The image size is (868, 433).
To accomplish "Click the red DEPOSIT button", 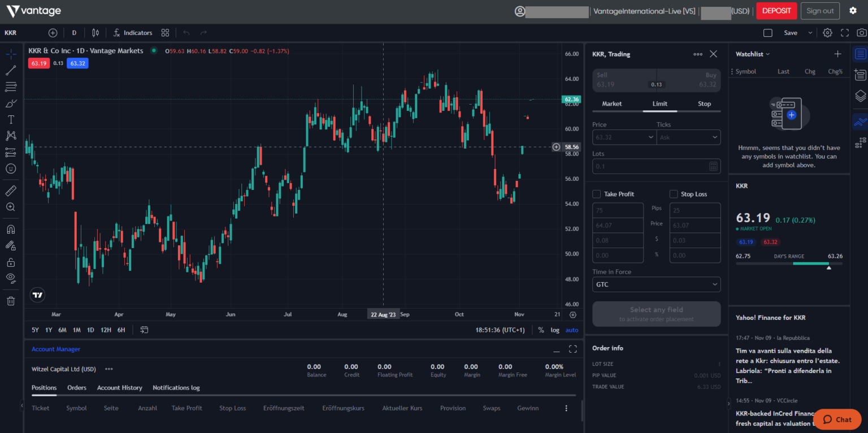I will 776,11.
